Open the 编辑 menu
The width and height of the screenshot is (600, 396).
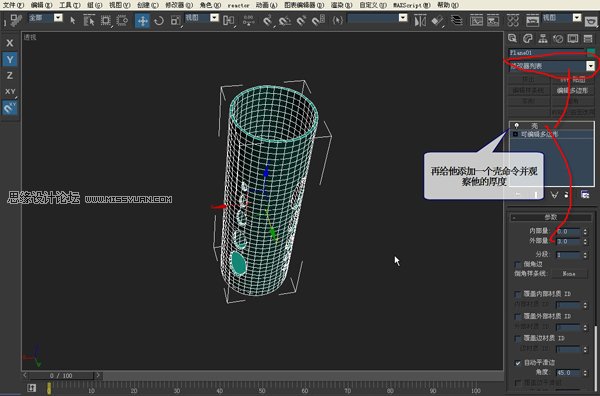click(x=41, y=5)
